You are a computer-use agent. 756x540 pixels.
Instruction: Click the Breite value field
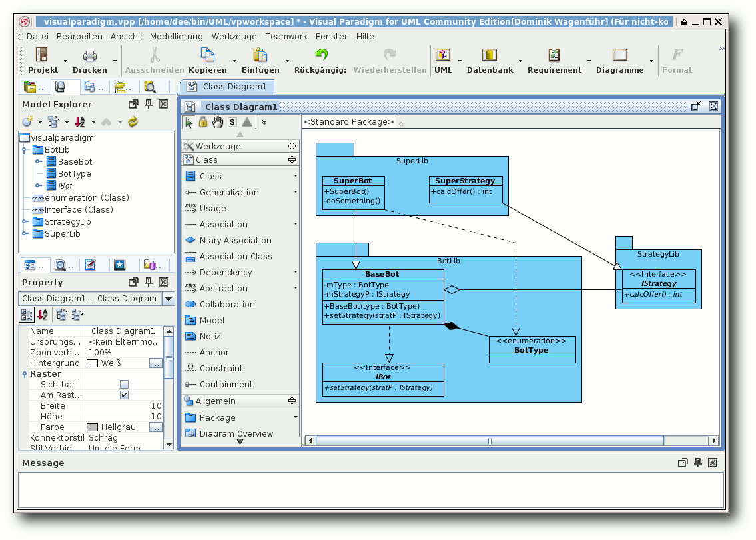(x=124, y=406)
